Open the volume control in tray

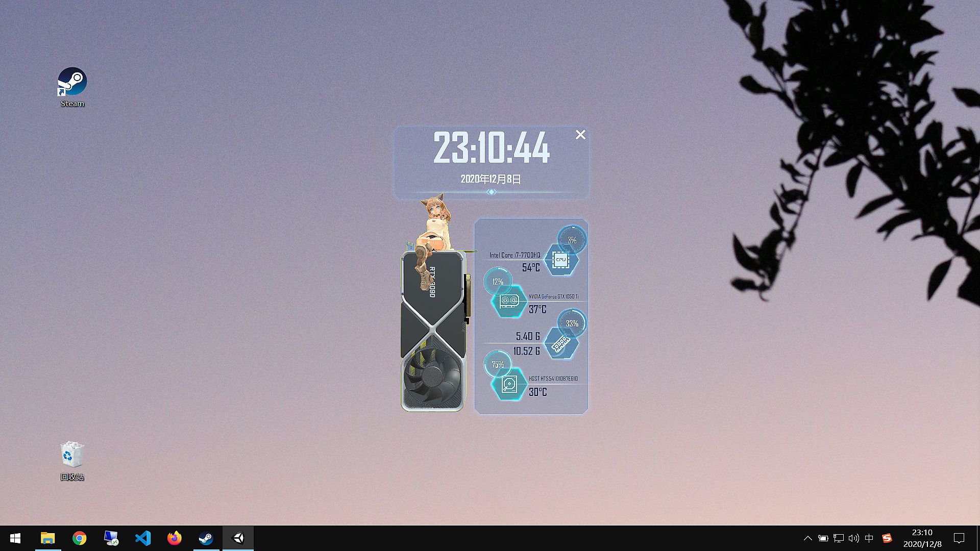(x=853, y=538)
